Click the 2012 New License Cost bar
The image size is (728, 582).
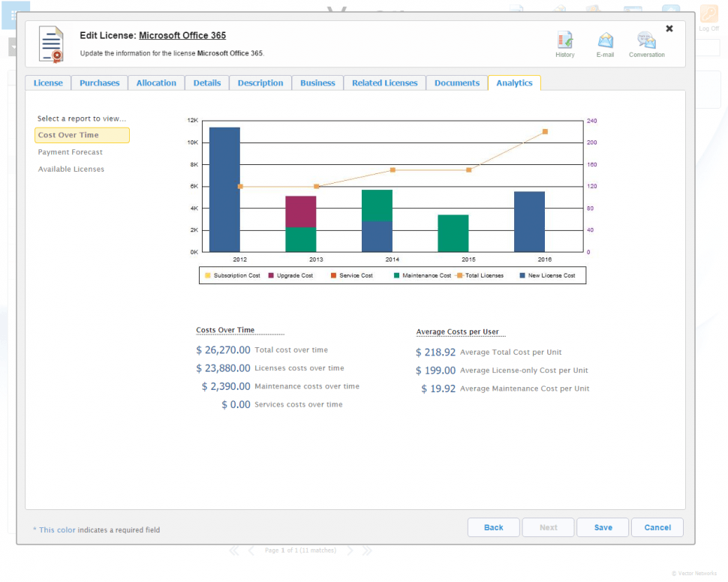(224, 189)
